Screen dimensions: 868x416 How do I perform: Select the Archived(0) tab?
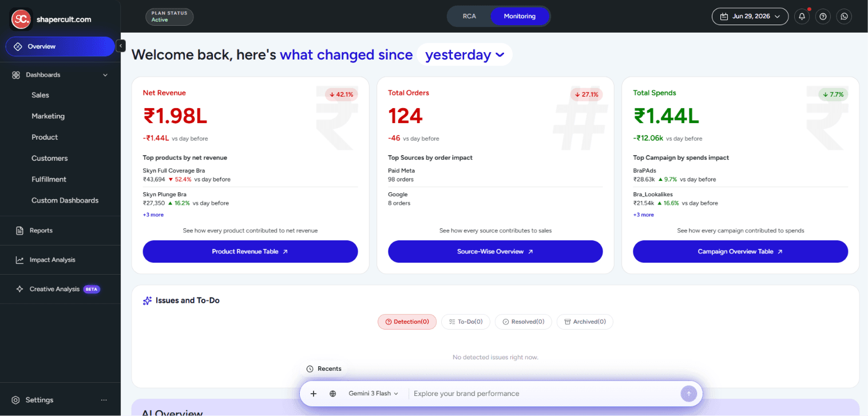click(x=585, y=322)
